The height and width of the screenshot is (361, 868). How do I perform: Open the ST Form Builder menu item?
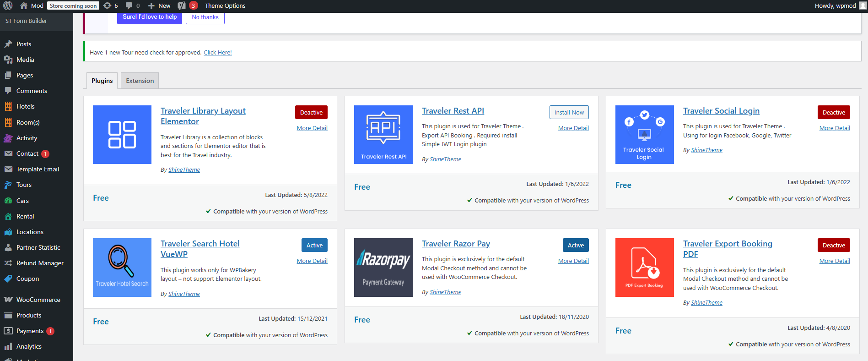click(26, 21)
